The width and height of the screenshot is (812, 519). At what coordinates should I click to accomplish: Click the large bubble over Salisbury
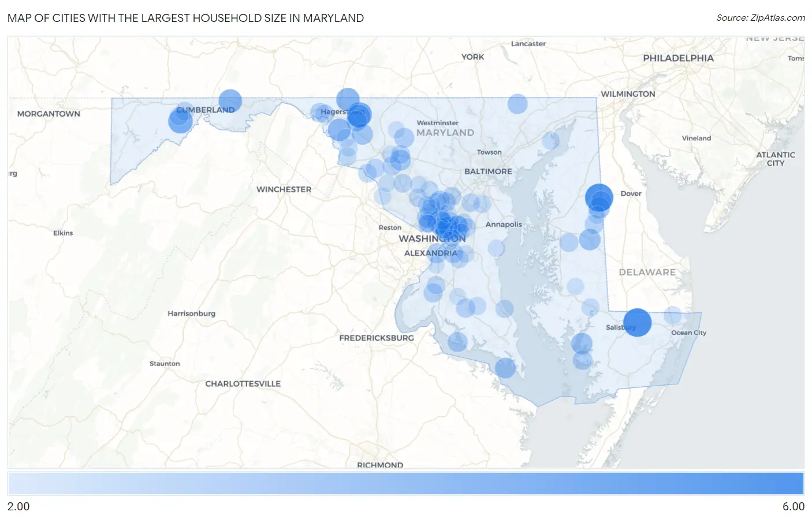[637, 323]
